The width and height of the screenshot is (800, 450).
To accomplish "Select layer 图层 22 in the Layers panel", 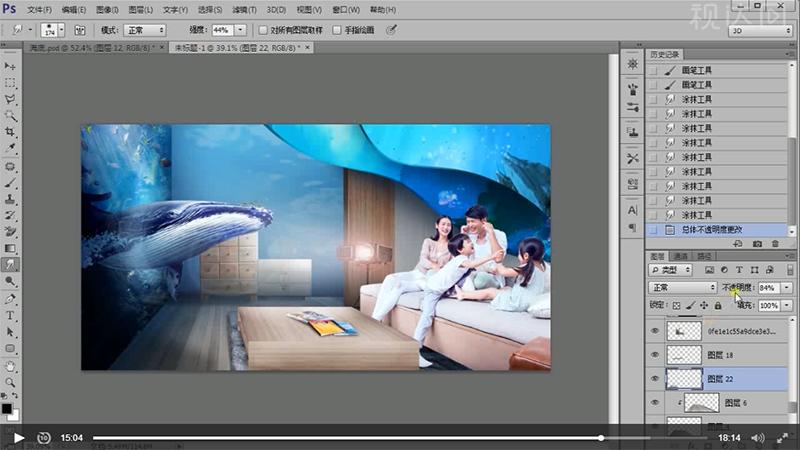I will click(720, 379).
